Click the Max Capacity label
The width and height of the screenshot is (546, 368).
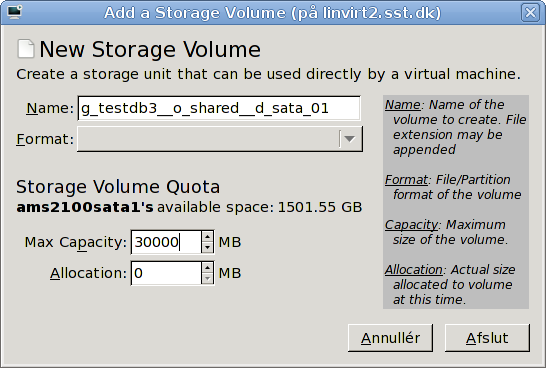click(x=76, y=242)
